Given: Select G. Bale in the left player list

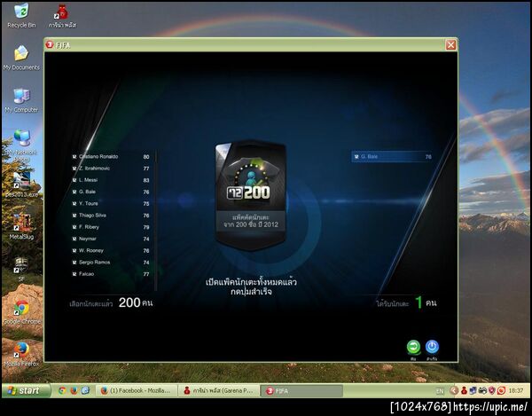Looking at the screenshot, I should click(x=111, y=192).
